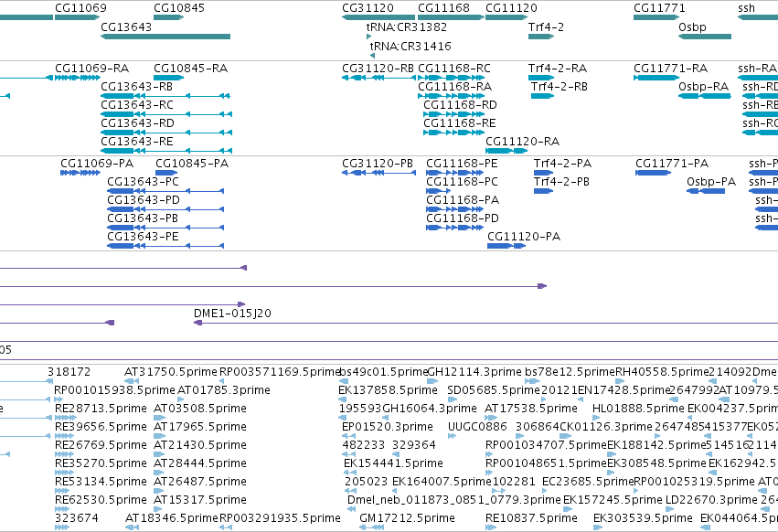Click the CG11069 gene label
The image size is (778, 532).
[80, 8]
